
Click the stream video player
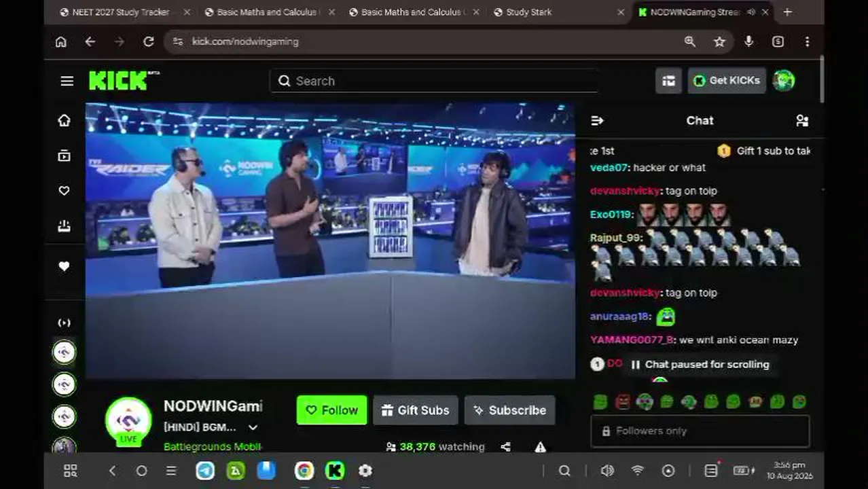pyautogui.click(x=330, y=240)
